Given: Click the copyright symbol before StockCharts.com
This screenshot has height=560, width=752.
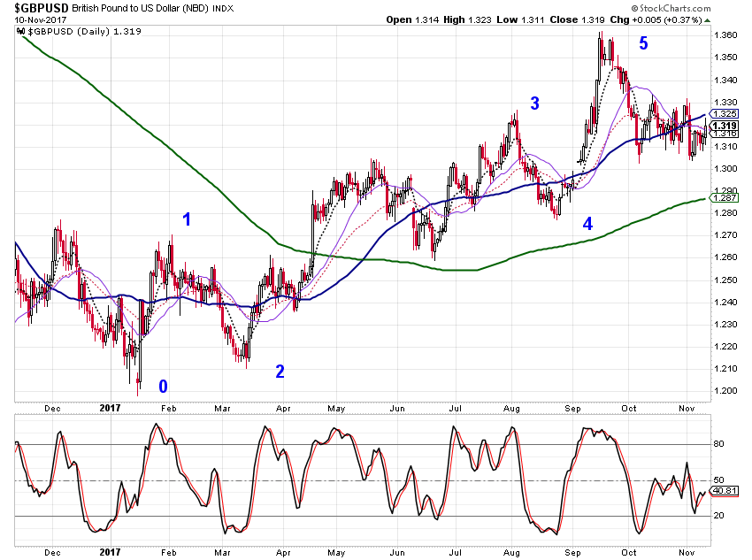Looking at the screenshot, I should coord(634,8).
